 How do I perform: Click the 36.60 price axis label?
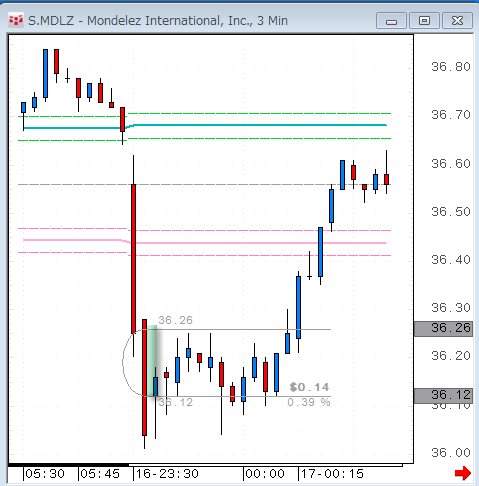tap(451, 164)
